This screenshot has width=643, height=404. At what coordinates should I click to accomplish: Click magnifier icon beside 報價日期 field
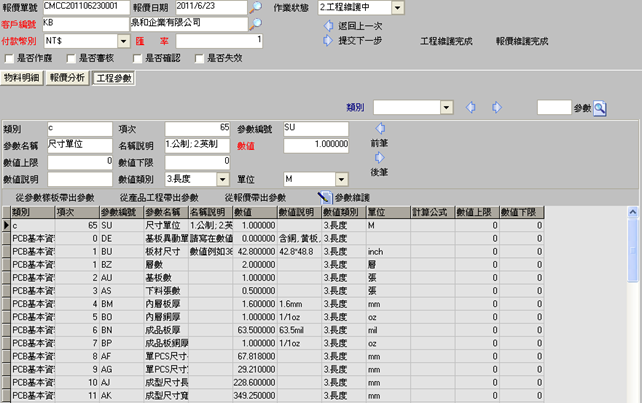256,7
